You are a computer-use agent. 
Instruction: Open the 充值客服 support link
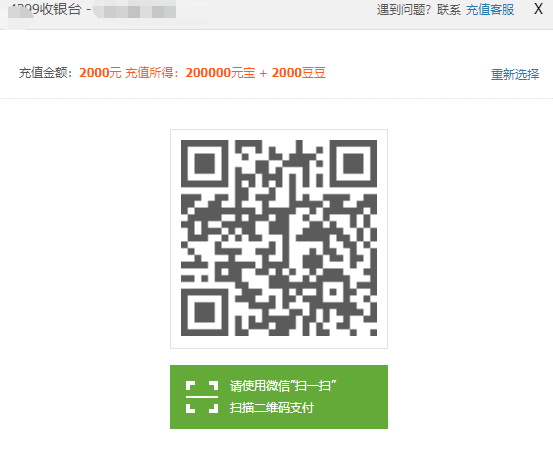490,10
